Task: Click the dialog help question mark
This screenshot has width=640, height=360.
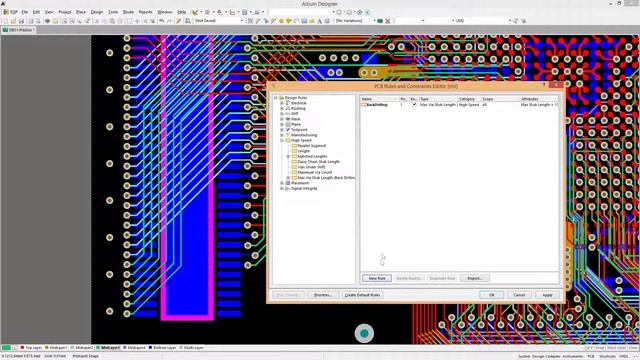Action: [544, 85]
